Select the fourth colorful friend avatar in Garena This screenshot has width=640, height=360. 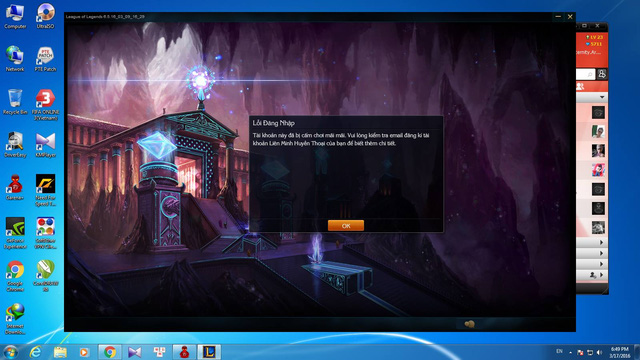pyautogui.click(x=598, y=170)
